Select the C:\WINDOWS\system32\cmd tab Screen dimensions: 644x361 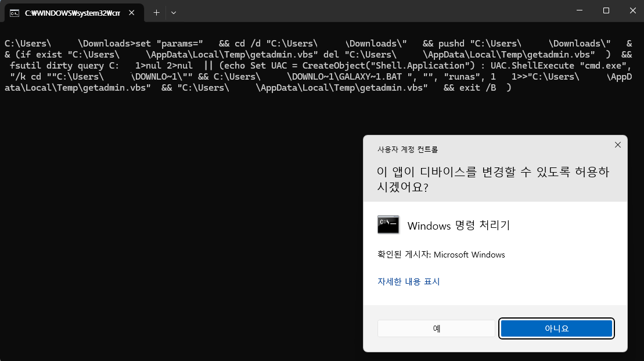(x=74, y=13)
